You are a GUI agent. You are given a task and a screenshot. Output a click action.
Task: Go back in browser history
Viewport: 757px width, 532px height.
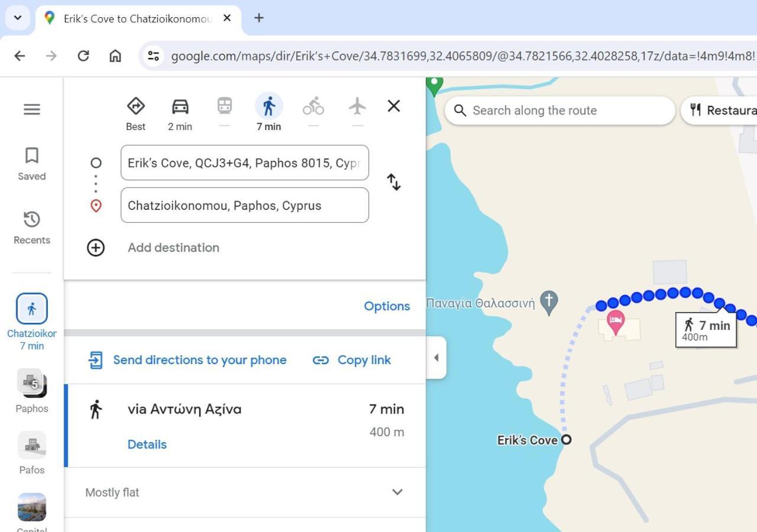click(x=20, y=56)
